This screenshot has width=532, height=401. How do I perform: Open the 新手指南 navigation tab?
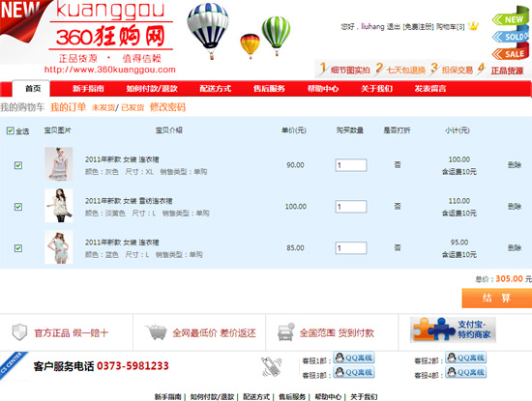tap(88, 89)
